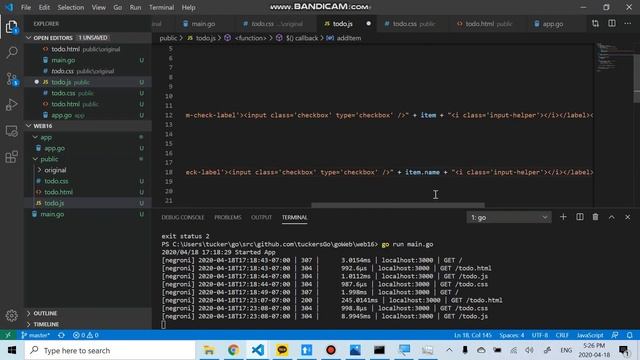Open the Run and Debug view
The width and height of the screenshot is (640, 360).
(11, 104)
